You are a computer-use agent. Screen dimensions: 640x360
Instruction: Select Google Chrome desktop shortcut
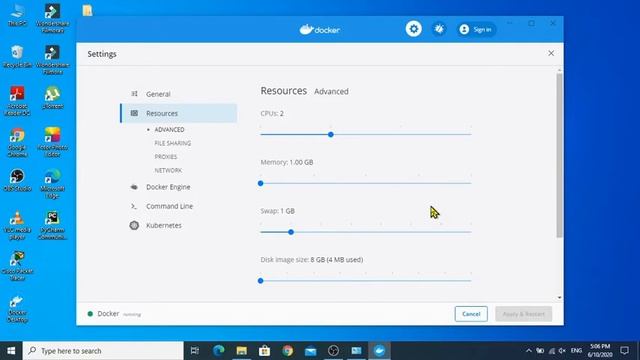point(17,142)
